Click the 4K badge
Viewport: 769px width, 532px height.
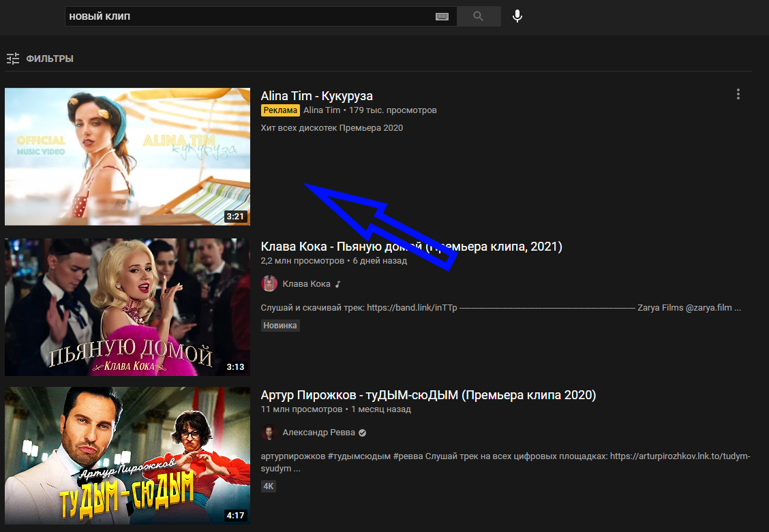269,486
